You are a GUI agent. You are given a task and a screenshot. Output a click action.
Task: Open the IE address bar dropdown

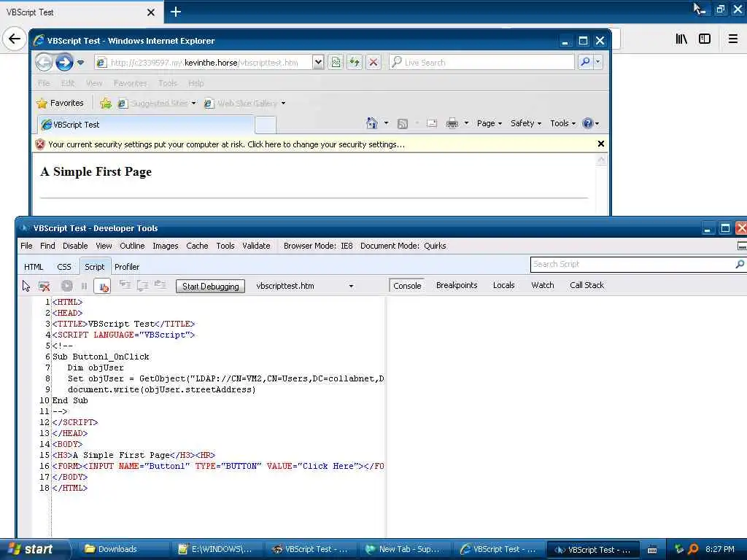(x=318, y=63)
